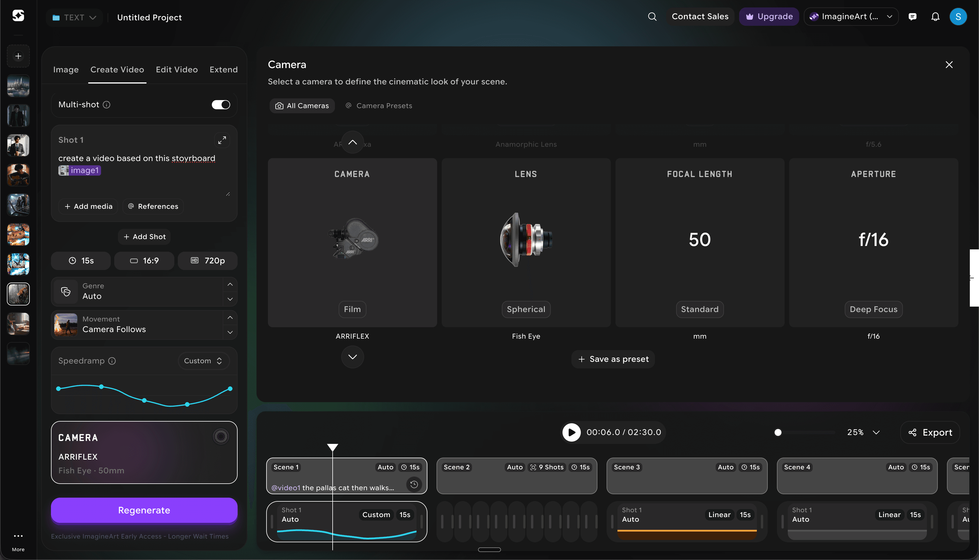This screenshot has height=560, width=979.
Task: Click the 720p resolution button
Action: (x=208, y=261)
